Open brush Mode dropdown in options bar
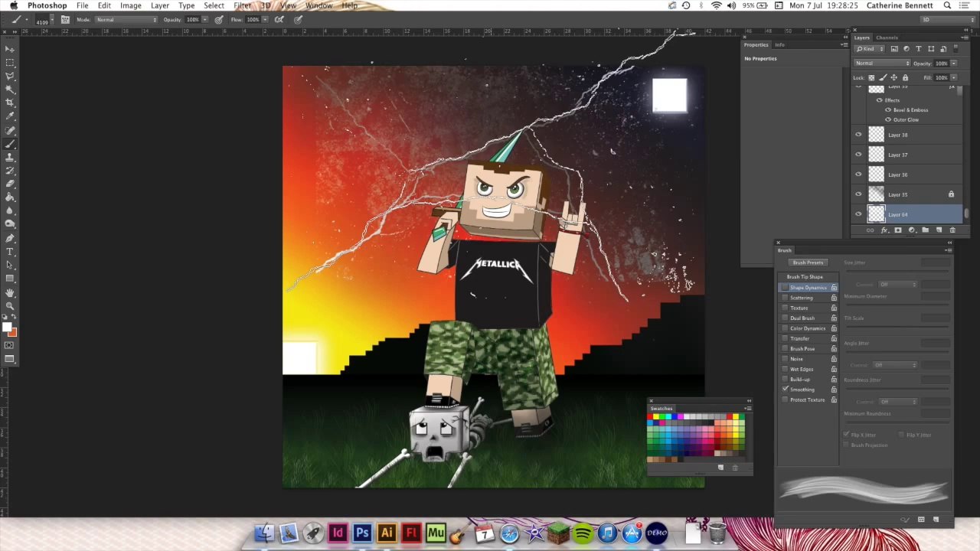The height and width of the screenshot is (551, 980). 126,19
